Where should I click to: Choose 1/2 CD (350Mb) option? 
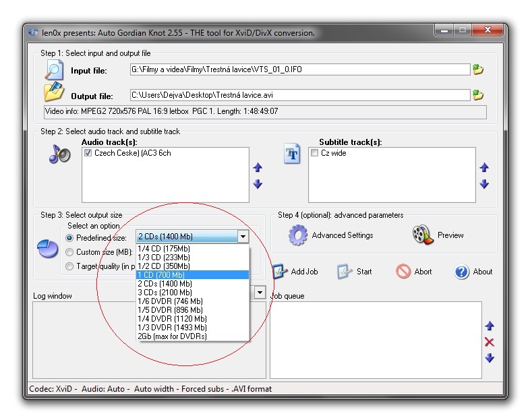click(193, 266)
